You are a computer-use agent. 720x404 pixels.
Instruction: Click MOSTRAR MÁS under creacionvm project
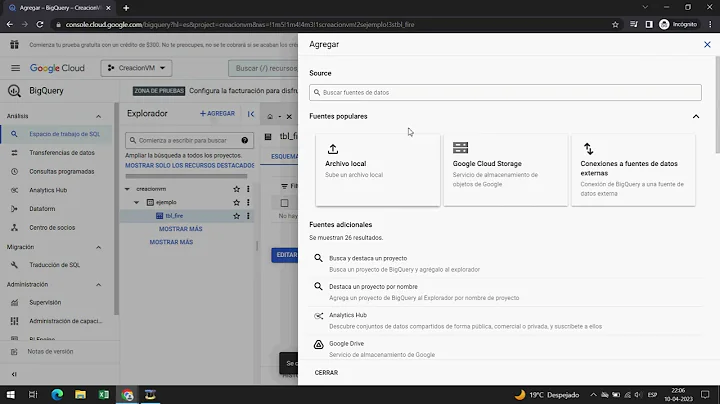[171, 242]
